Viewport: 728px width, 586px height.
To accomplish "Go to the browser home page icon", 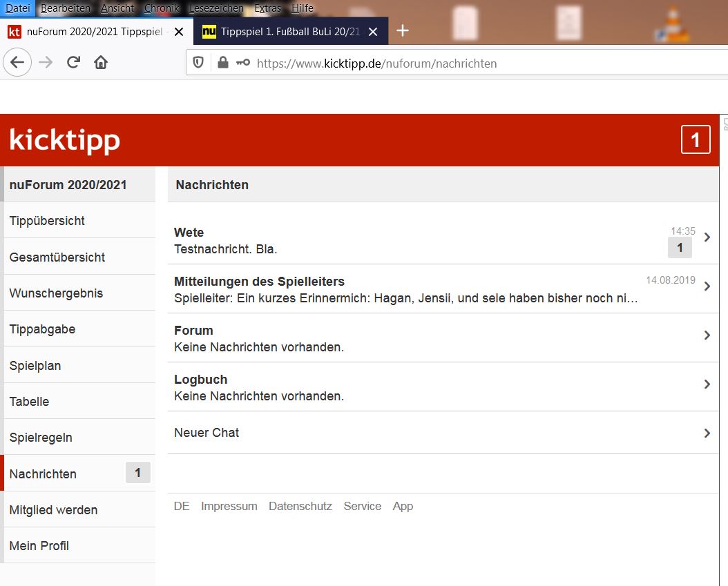I will pyautogui.click(x=101, y=63).
